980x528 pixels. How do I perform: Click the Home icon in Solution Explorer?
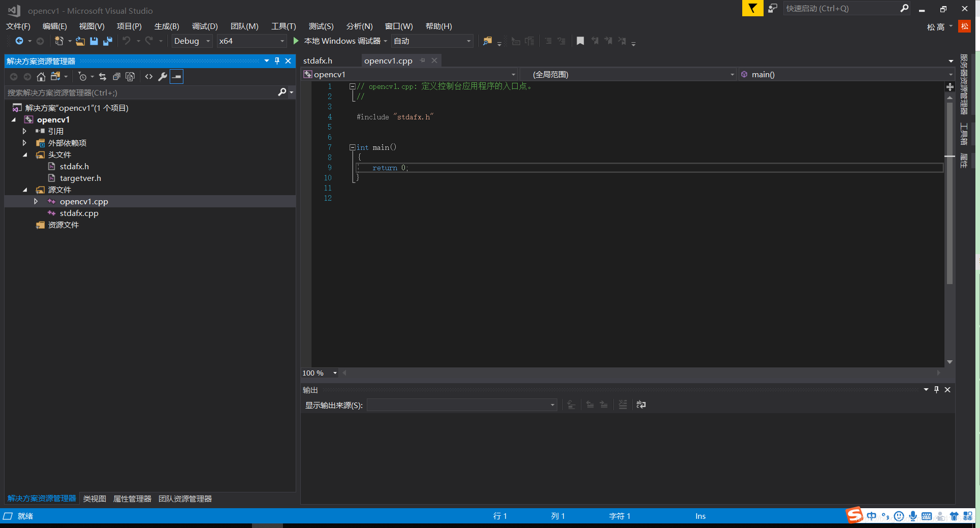41,77
